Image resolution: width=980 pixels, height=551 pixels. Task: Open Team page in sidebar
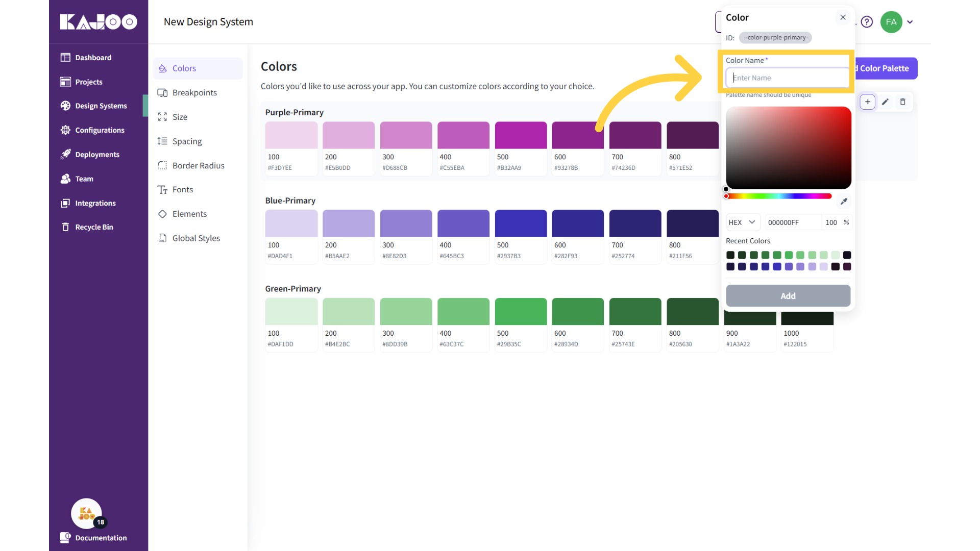(x=84, y=179)
